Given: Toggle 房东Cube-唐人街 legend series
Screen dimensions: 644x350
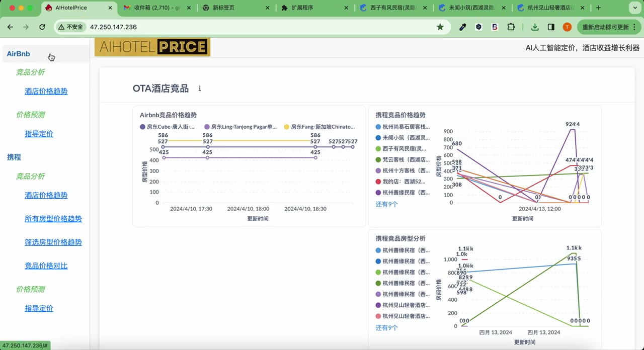Looking at the screenshot, I should 168,127.
